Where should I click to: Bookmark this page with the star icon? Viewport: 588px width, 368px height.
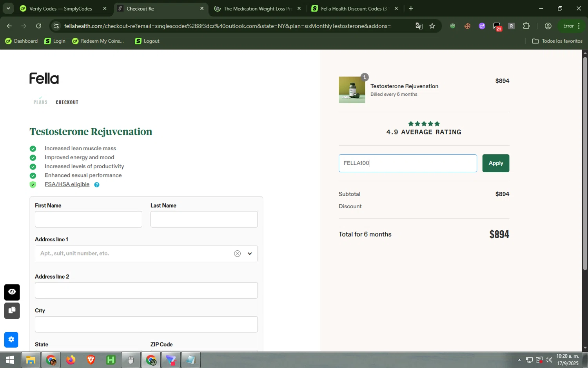tap(432, 26)
